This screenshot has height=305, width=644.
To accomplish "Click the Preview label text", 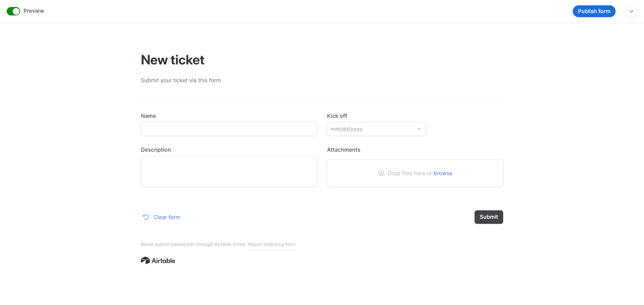I will pos(34,11).
